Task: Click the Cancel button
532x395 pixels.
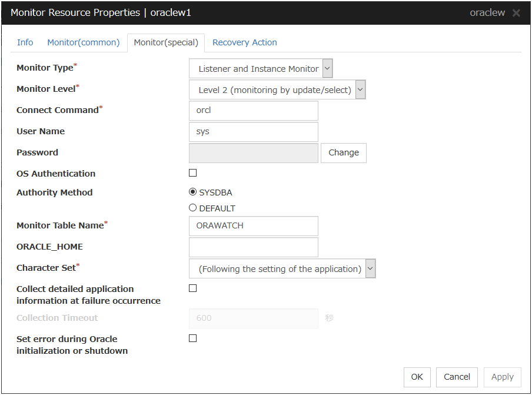Action: (457, 377)
